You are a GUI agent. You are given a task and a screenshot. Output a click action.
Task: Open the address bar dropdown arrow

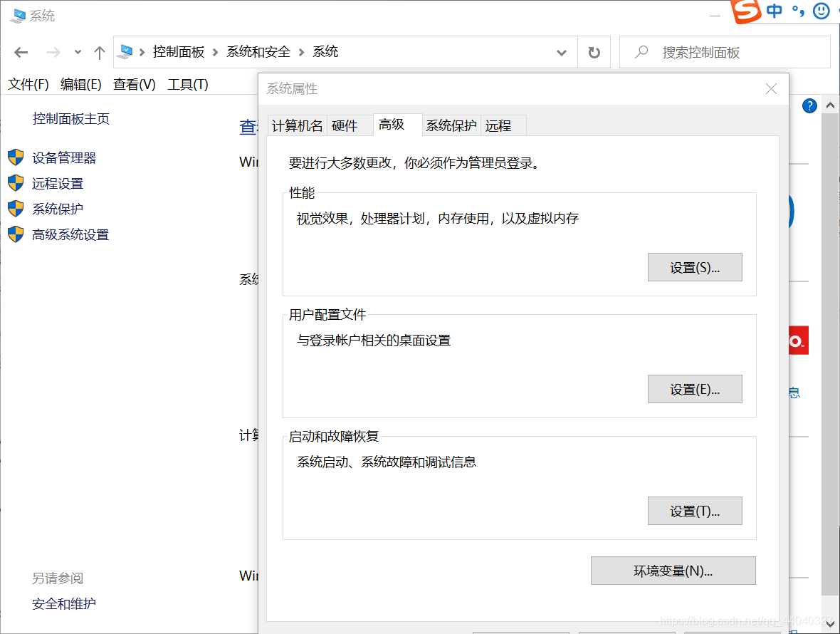pos(562,52)
